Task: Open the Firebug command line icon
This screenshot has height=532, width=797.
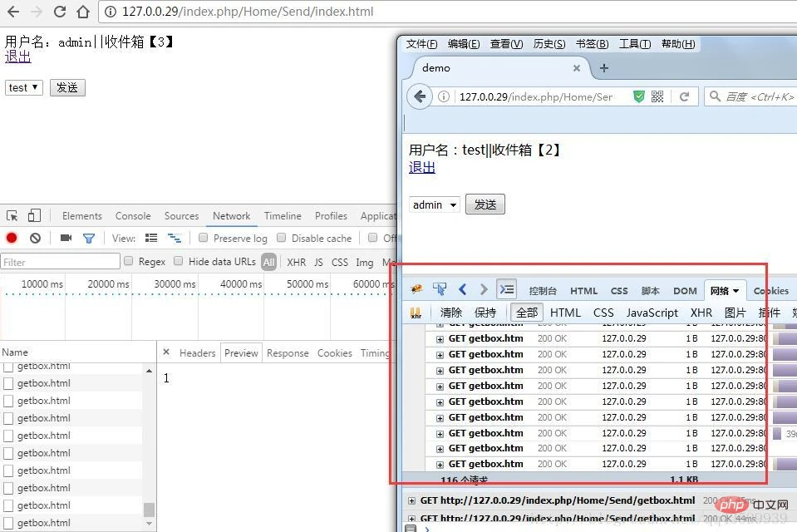Action: (x=506, y=289)
